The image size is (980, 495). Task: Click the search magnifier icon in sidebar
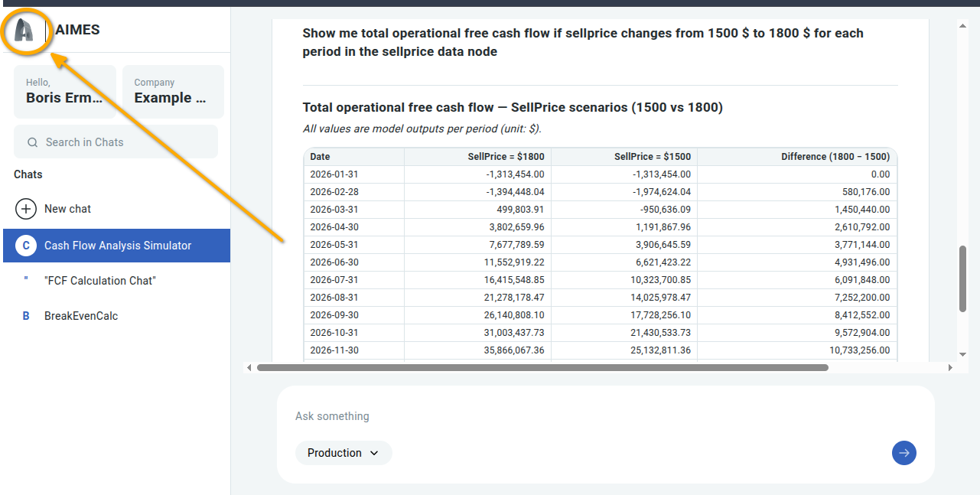[32, 142]
